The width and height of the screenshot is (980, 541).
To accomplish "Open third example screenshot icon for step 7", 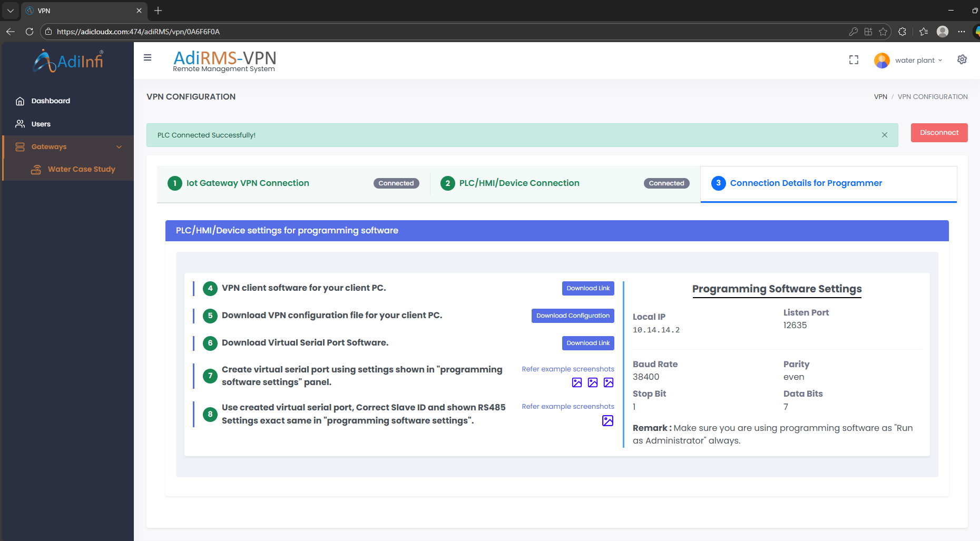I will coord(609,382).
